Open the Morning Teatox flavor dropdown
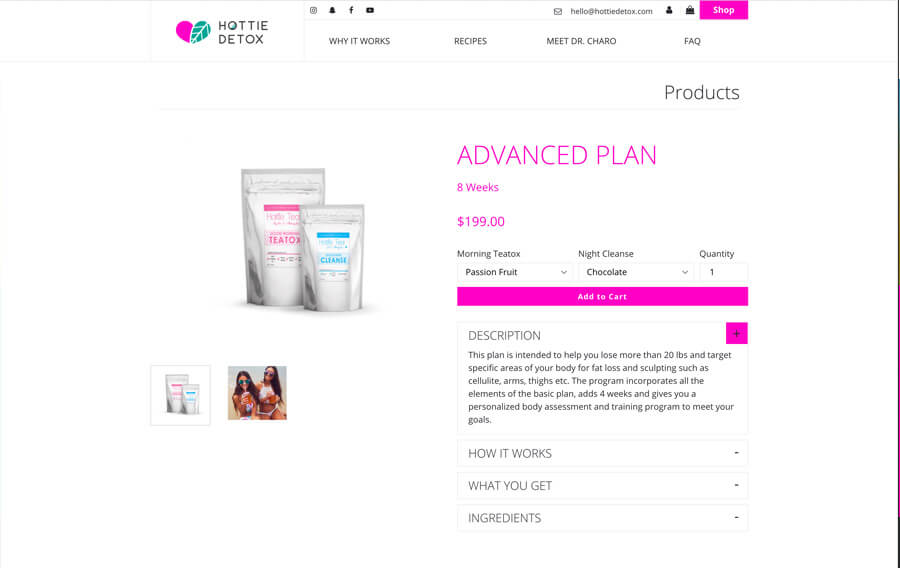This screenshot has height=568, width=900. [515, 272]
